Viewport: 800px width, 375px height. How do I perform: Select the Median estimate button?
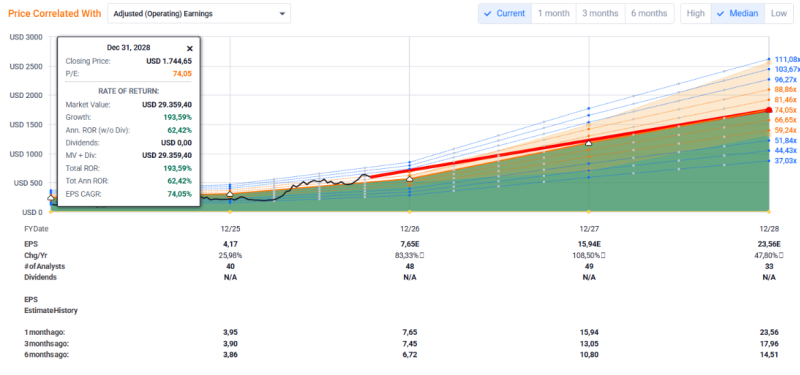pyautogui.click(x=738, y=13)
